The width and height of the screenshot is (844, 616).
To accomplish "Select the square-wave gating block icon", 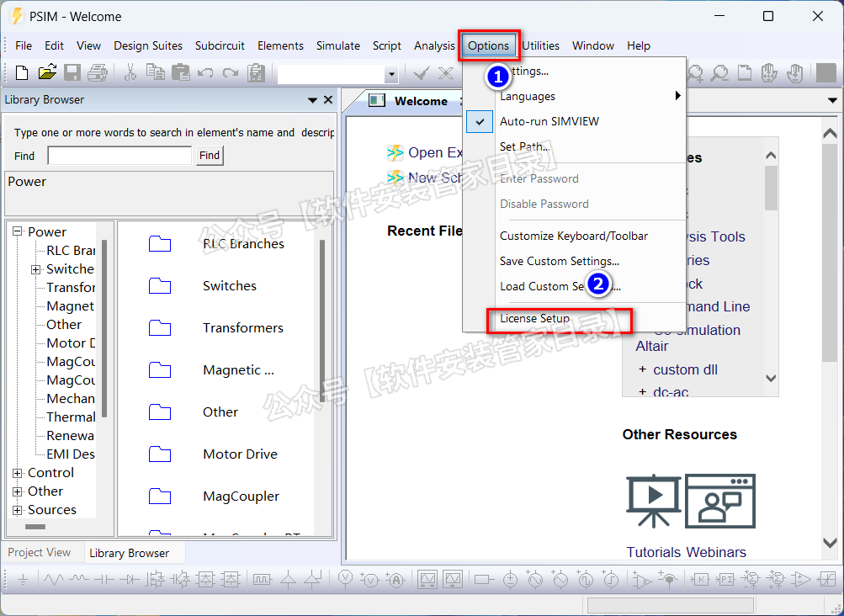I will [x=263, y=580].
